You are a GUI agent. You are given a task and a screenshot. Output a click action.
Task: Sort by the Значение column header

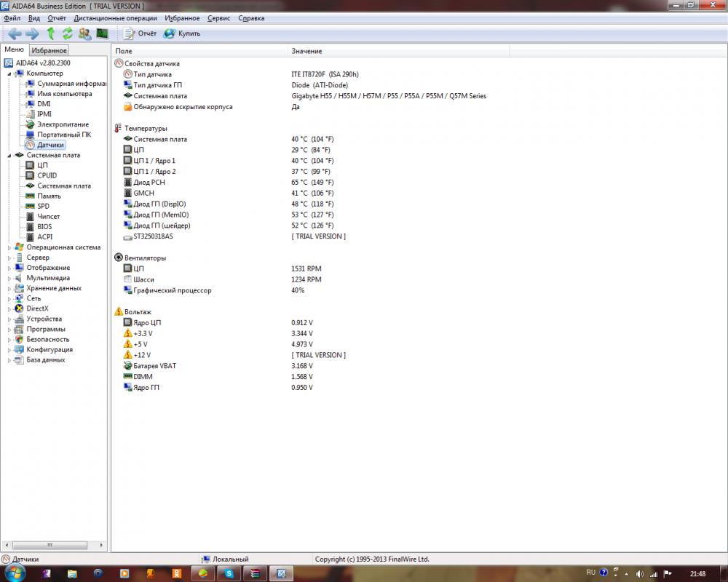tap(399, 51)
